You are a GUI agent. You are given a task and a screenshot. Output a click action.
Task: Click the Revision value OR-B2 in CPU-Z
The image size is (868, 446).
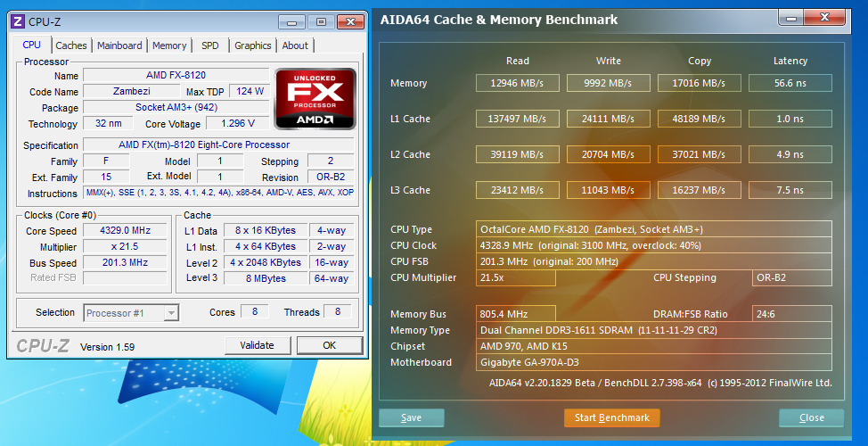coord(331,177)
